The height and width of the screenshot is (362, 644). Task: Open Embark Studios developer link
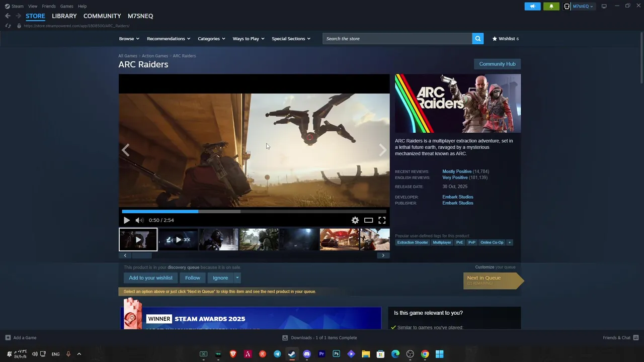(x=458, y=197)
